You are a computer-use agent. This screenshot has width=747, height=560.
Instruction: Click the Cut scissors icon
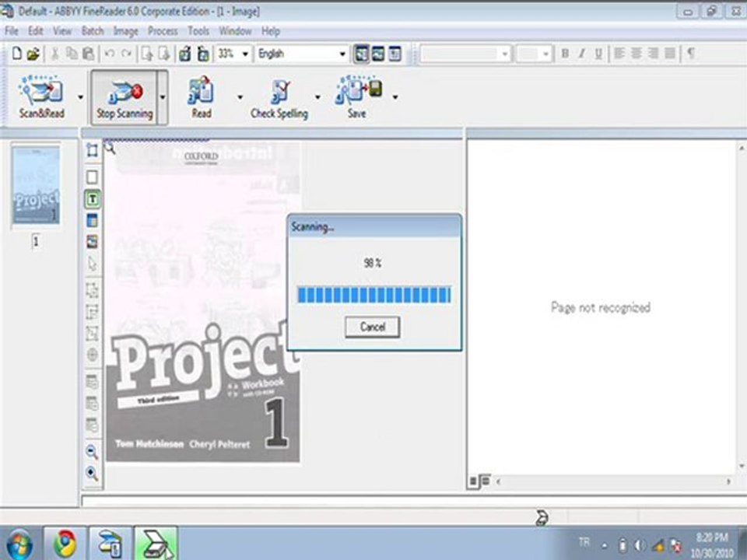point(54,54)
